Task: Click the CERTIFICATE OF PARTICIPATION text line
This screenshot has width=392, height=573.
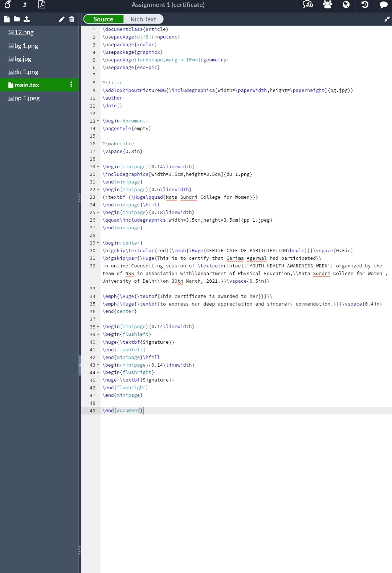Action: 228,250
